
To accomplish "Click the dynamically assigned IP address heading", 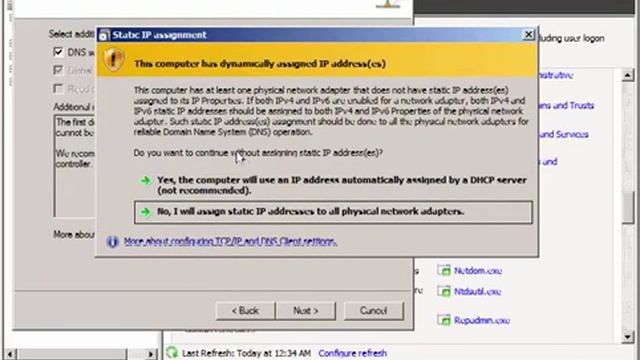I will click(260, 64).
